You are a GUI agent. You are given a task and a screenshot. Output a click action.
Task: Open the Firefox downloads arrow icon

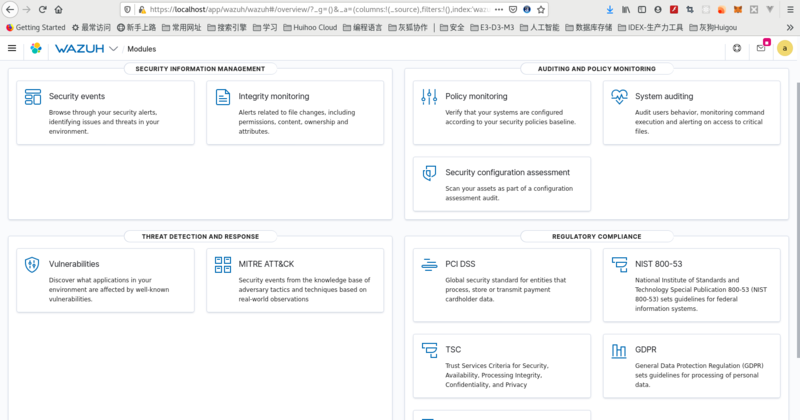[610, 9]
